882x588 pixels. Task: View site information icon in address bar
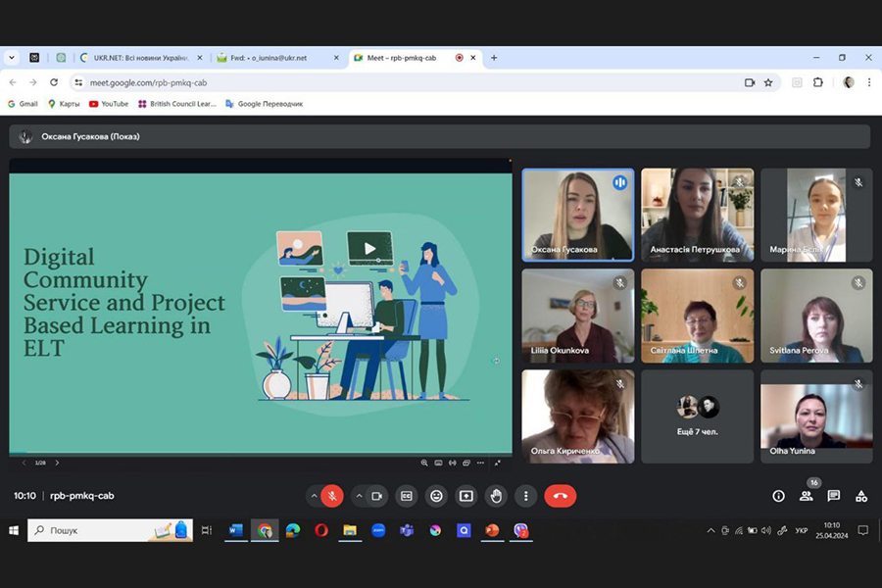point(78,82)
